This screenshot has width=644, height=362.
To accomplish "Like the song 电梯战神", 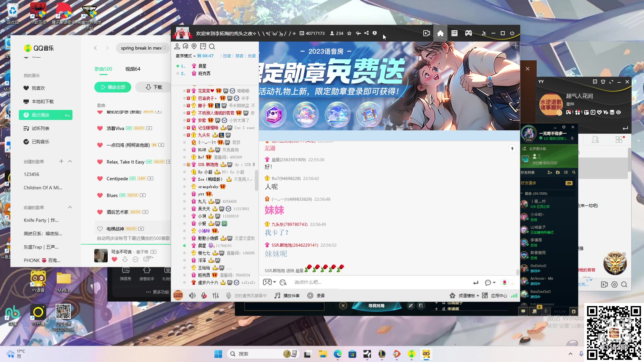I will (100, 229).
